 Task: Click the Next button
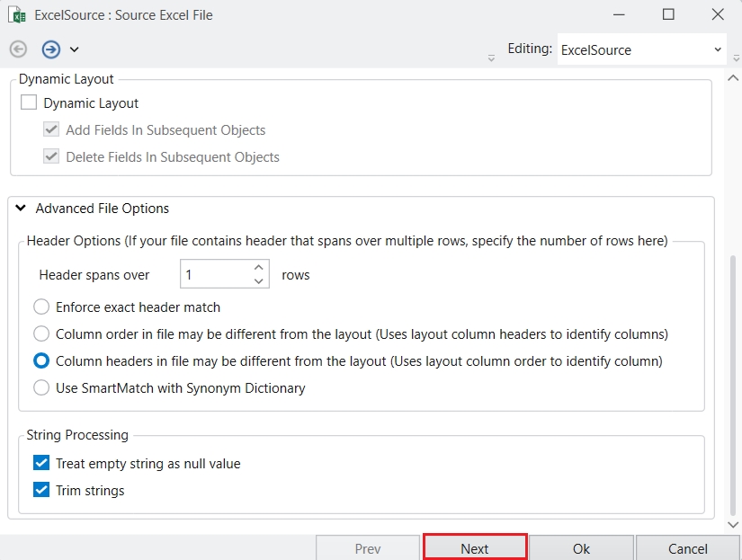click(x=474, y=548)
